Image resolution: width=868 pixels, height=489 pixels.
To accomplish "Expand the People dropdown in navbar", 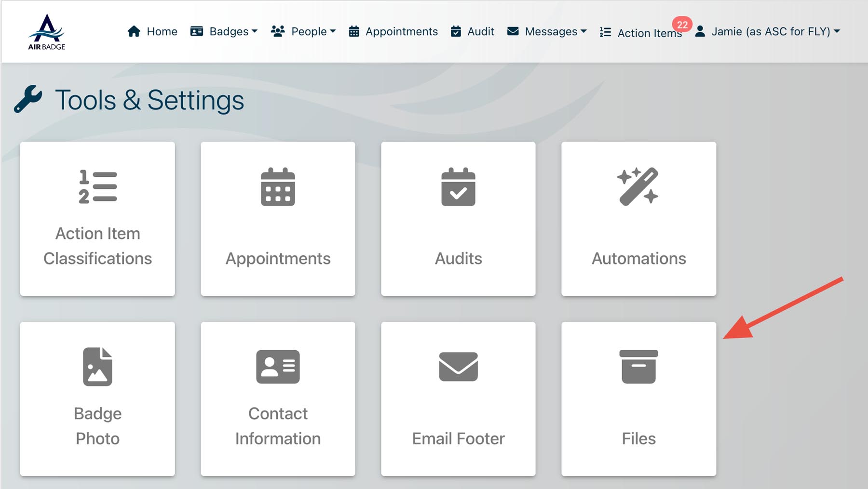I will pyautogui.click(x=303, y=32).
